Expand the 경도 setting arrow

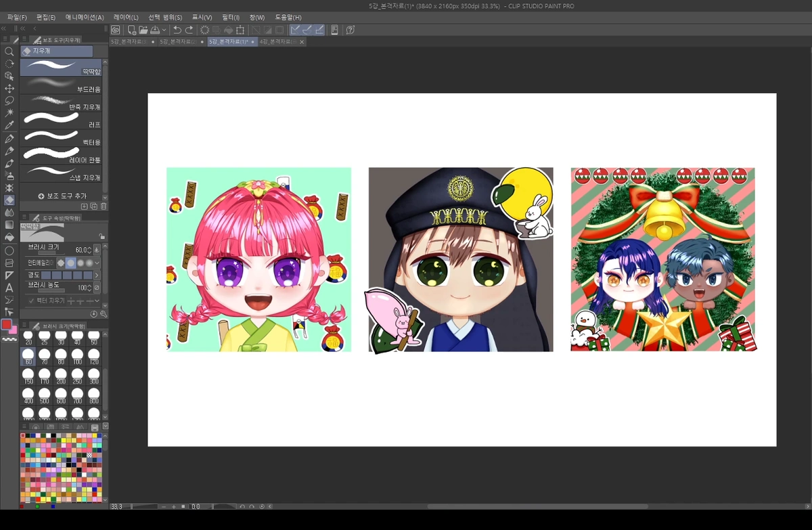coord(97,275)
